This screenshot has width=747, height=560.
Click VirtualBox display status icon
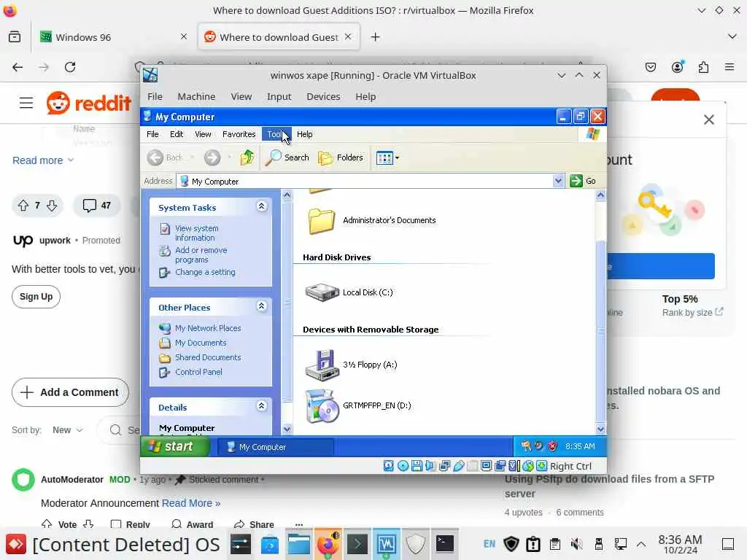click(x=487, y=466)
